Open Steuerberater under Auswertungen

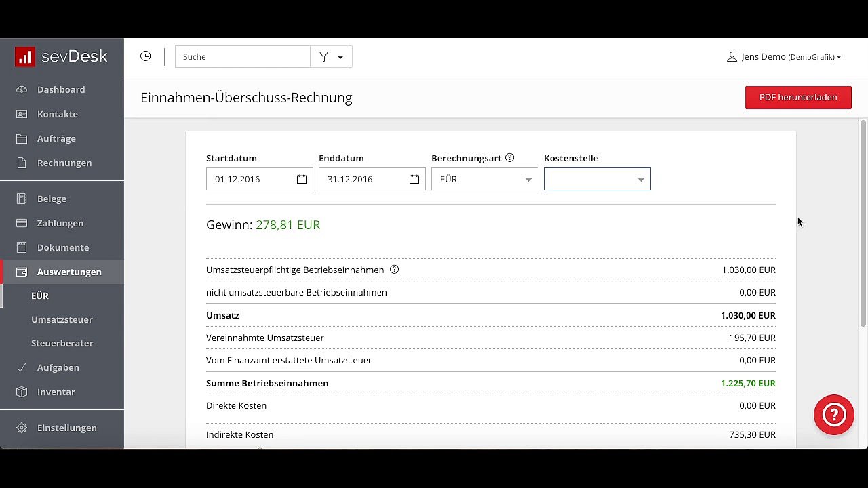coord(62,343)
